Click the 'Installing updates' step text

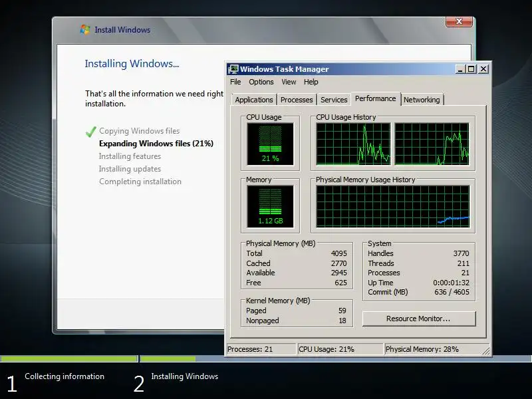130,169
